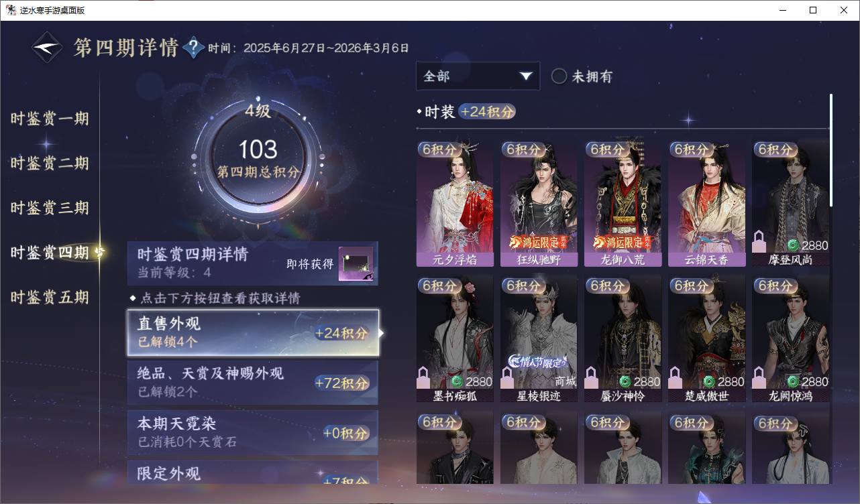Open the 元夕浮焰 outfit thumbnail
The width and height of the screenshot is (860, 504).
coord(455,204)
